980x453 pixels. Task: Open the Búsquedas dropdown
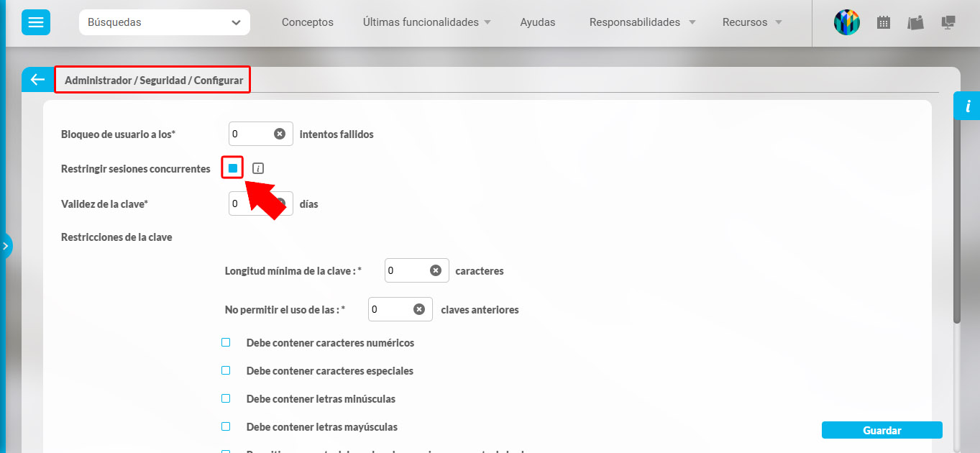(x=164, y=22)
